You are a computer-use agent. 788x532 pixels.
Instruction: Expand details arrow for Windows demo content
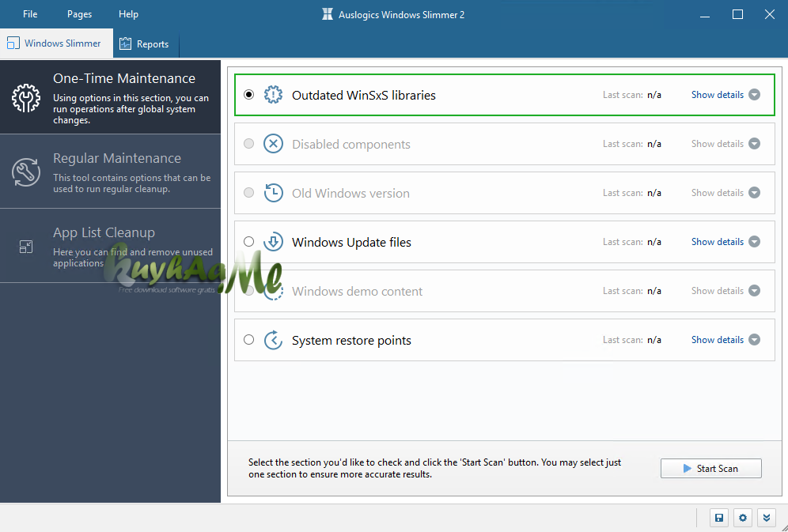coord(754,291)
